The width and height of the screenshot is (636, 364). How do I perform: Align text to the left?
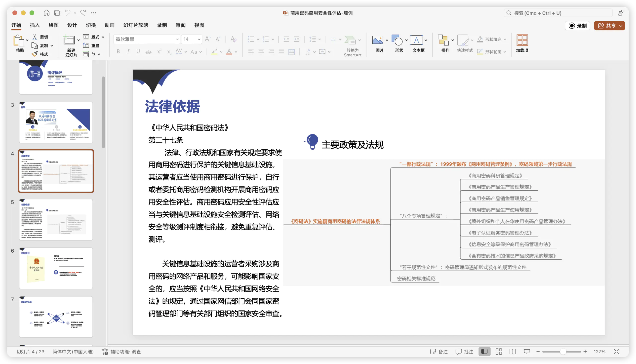click(251, 51)
